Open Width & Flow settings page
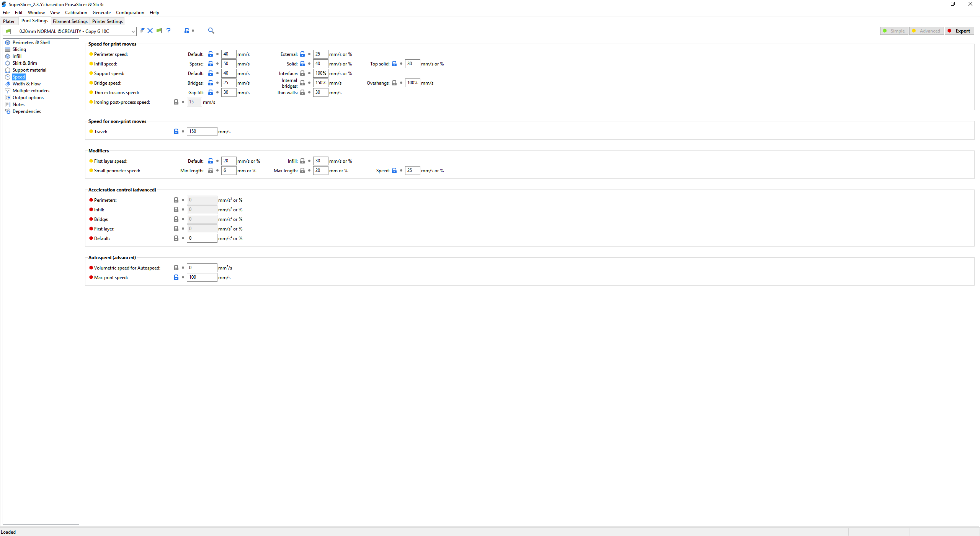This screenshot has height=536, width=980. tap(26, 84)
